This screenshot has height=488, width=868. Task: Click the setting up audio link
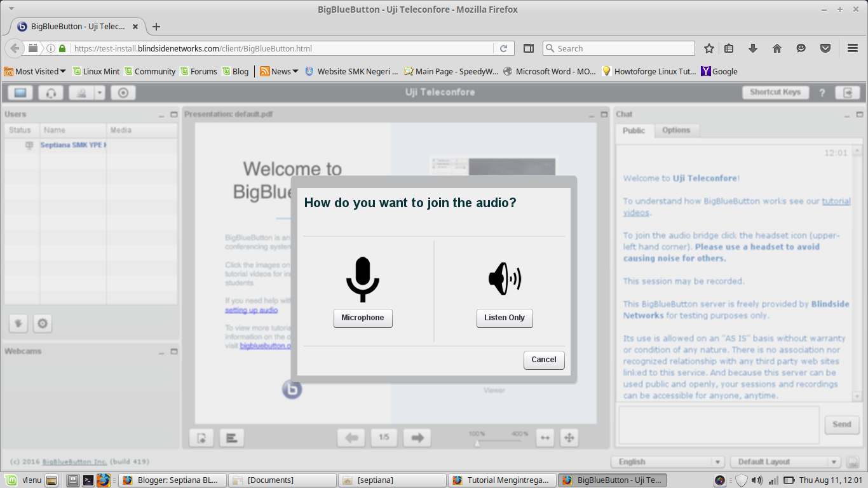click(x=251, y=311)
